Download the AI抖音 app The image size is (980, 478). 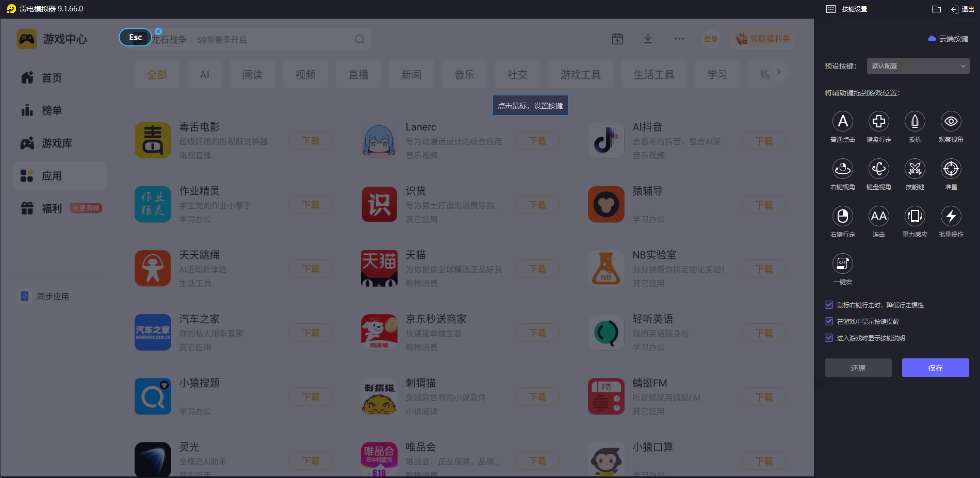click(x=764, y=141)
